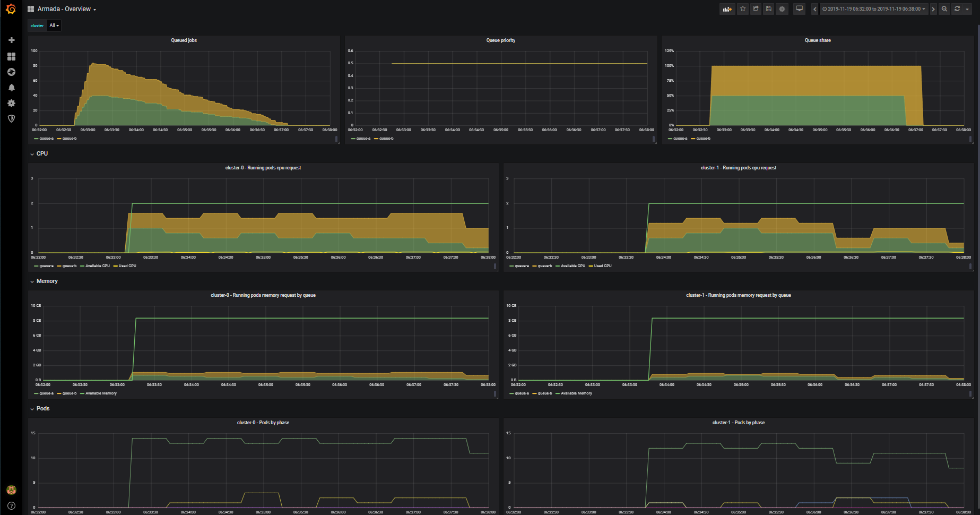
Task: Shift time range backward with left arrow
Action: (815, 9)
